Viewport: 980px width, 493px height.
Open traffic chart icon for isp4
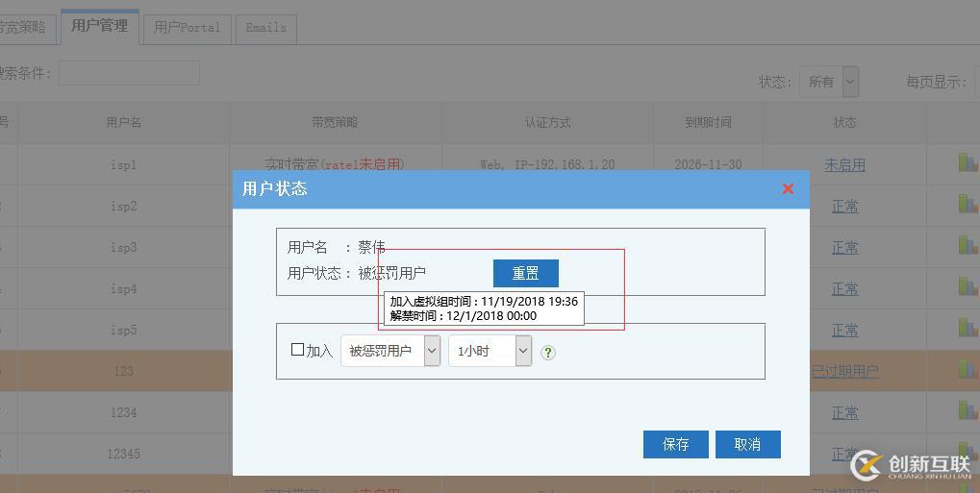(968, 285)
